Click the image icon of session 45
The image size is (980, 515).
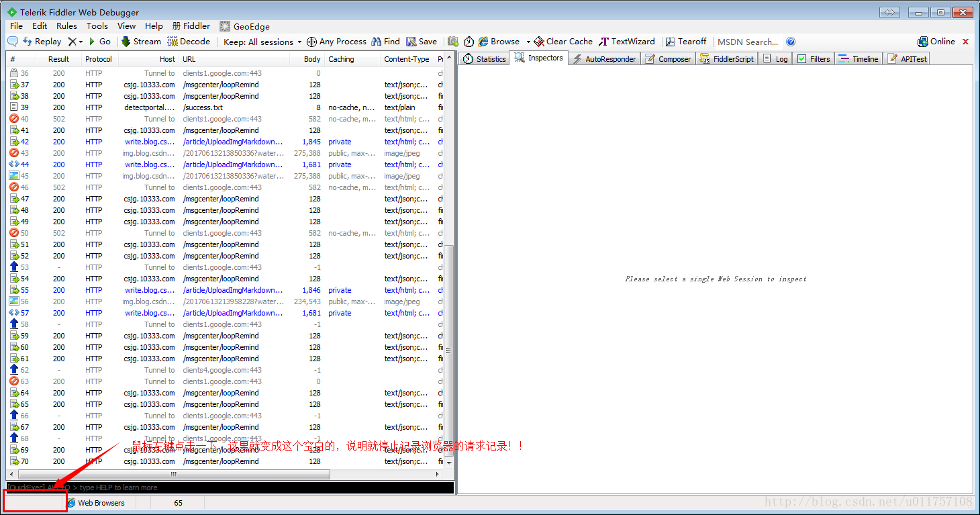[x=14, y=176]
